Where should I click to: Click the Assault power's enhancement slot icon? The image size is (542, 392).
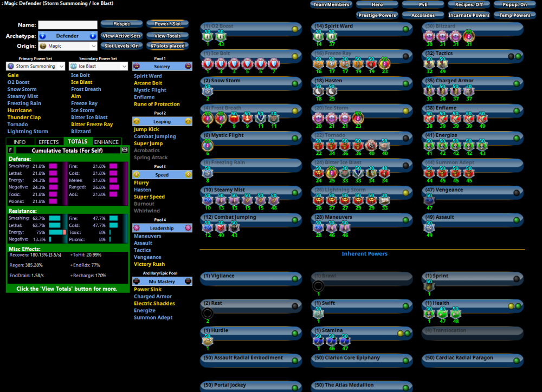click(428, 227)
